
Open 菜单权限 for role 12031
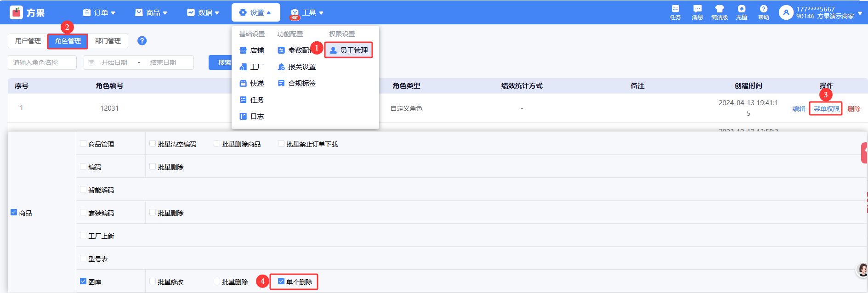pyautogui.click(x=826, y=109)
